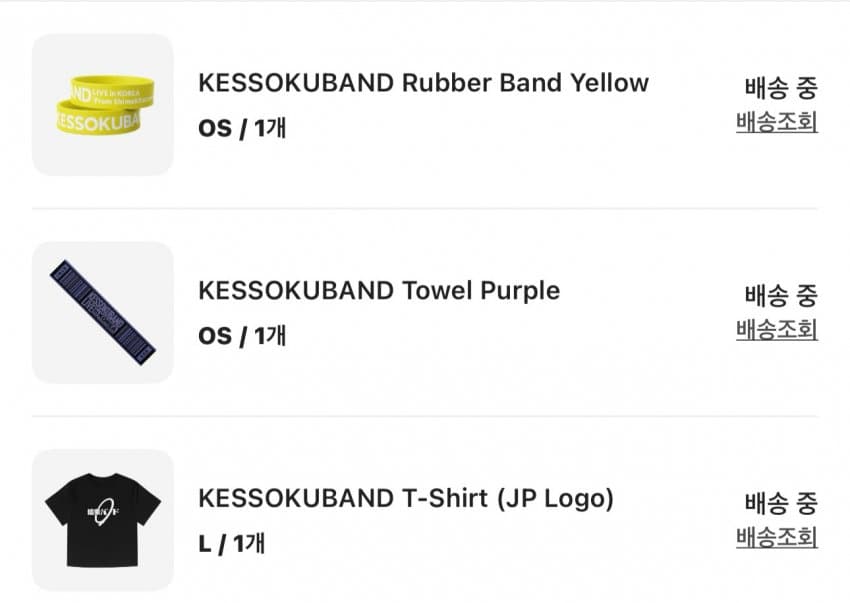Image resolution: width=850 pixels, height=603 pixels.
Task: Track delivery (배송조회) for the Rubber Band Yellow
Action: click(776, 122)
